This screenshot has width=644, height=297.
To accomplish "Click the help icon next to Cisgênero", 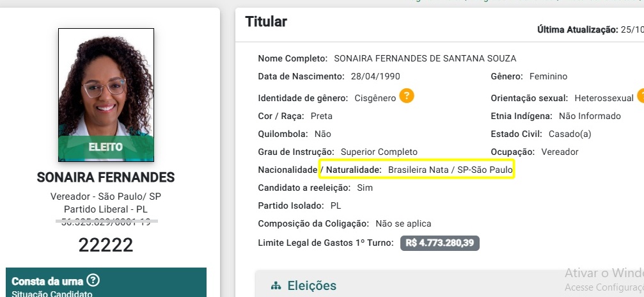I will point(407,97).
